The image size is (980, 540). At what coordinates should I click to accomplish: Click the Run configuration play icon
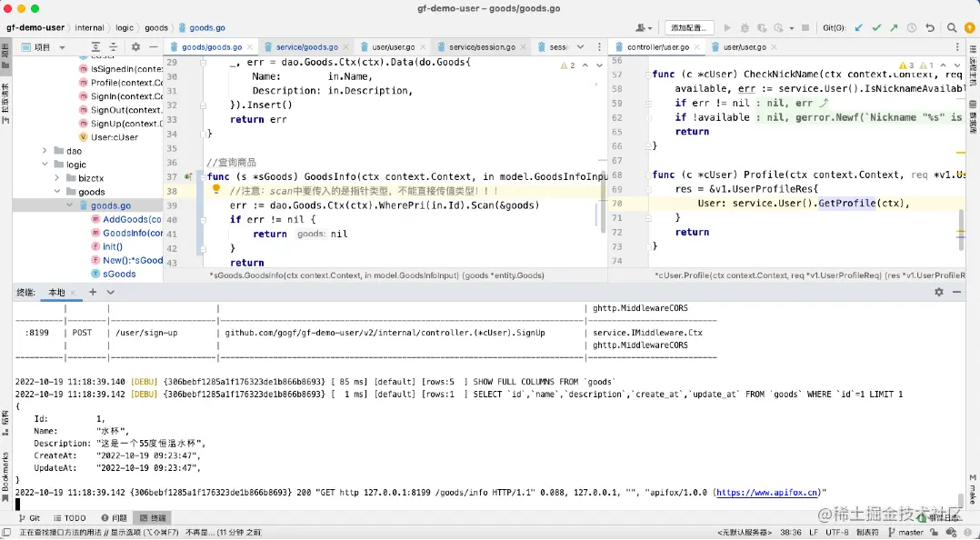point(727,28)
